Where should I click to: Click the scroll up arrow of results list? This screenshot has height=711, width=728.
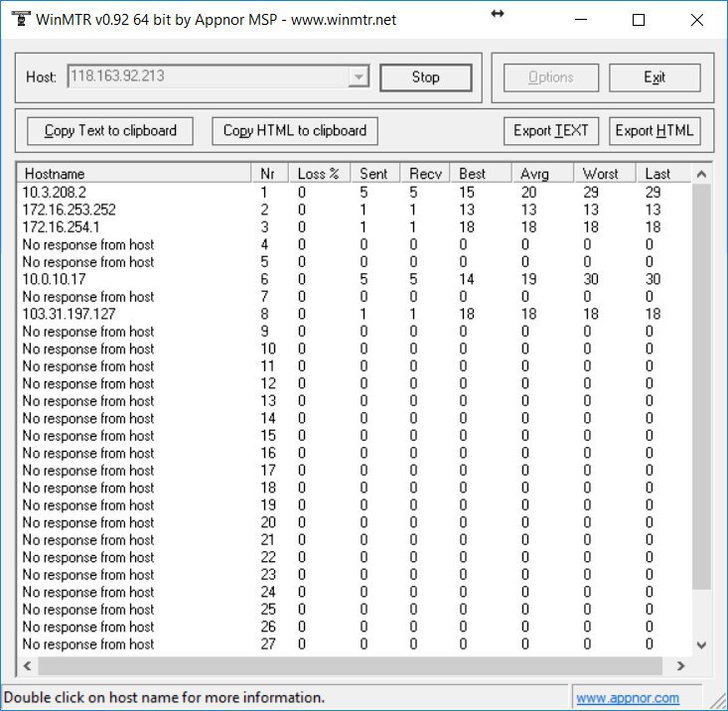(x=701, y=174)
